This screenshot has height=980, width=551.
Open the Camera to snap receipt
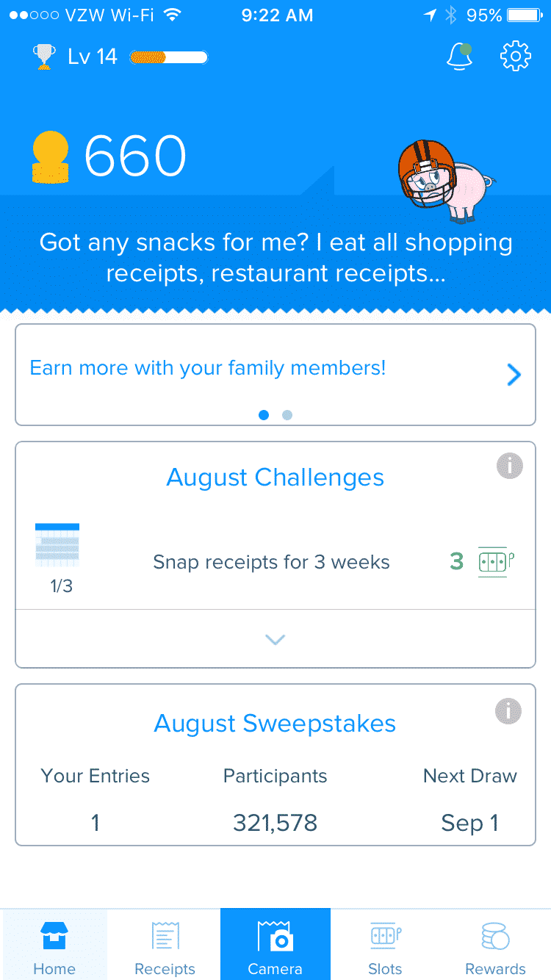coord(275,945)
